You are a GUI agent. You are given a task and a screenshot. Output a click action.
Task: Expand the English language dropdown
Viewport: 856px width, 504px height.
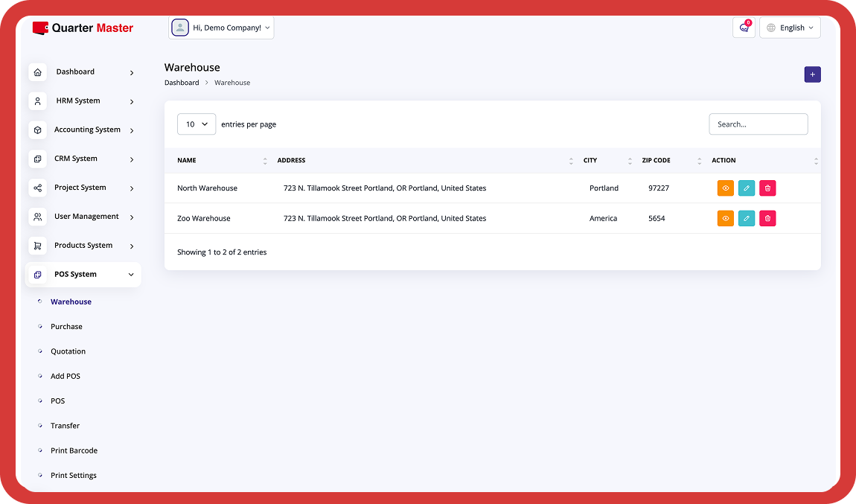790,27
